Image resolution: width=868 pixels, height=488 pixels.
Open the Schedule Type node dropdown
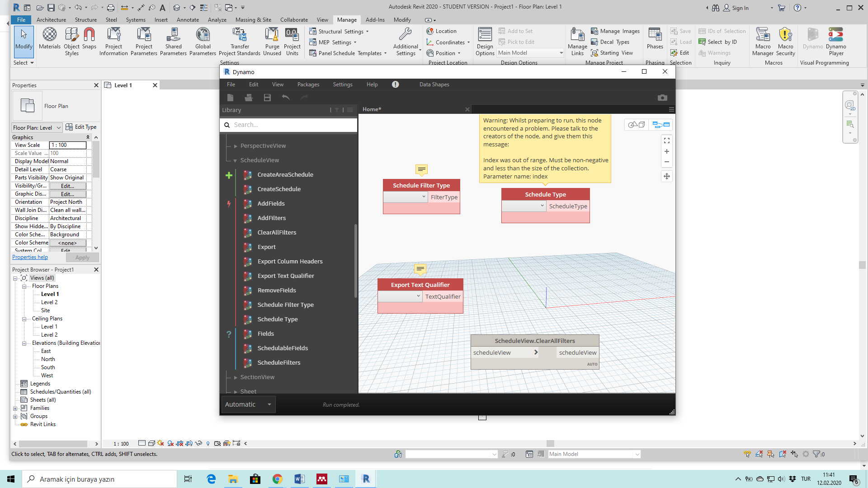click(x=524, y=206)
